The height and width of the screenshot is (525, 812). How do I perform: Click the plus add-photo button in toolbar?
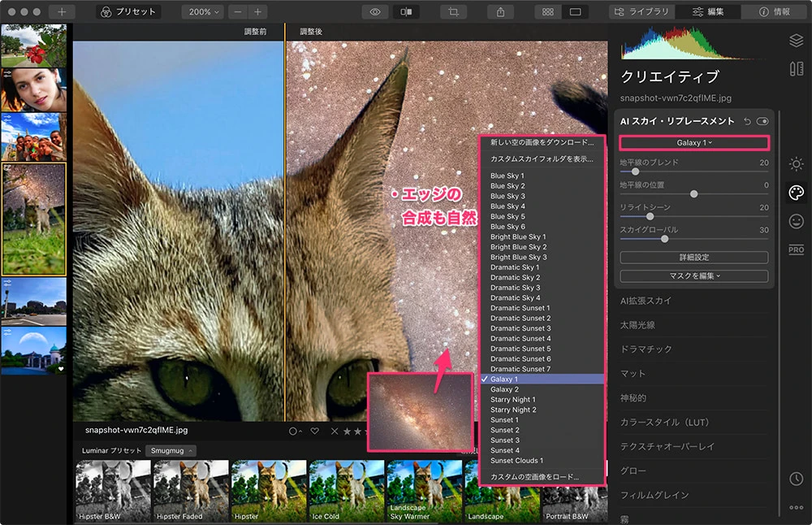point(61,11)
